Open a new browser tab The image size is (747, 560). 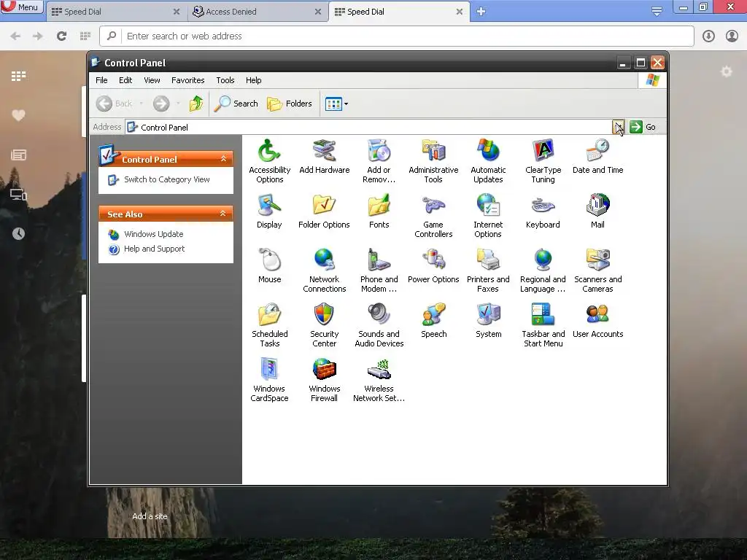(x=481, y=12)
